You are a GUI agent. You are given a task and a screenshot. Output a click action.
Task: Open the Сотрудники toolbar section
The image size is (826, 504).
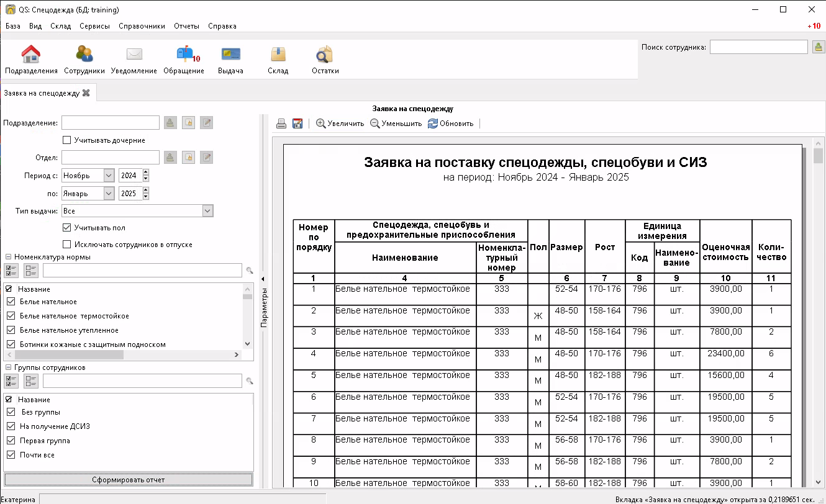(x=84, y=60)
